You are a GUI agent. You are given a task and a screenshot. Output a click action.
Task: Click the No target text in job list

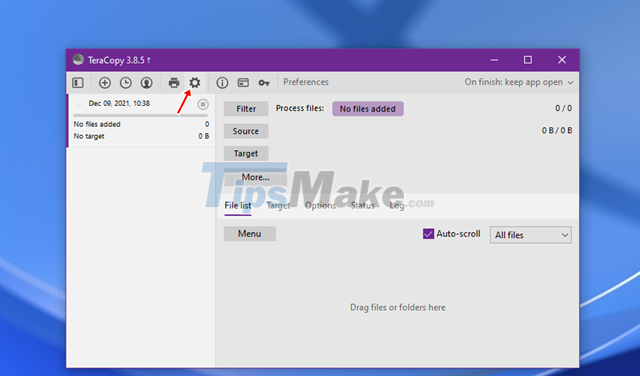pos(89,136)
